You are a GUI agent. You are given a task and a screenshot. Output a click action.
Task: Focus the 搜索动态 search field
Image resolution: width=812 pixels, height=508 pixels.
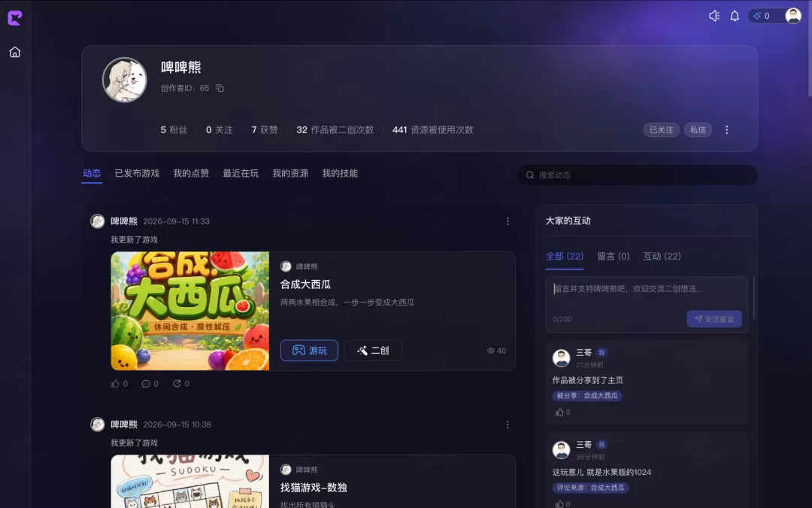[x=638, y=175]
